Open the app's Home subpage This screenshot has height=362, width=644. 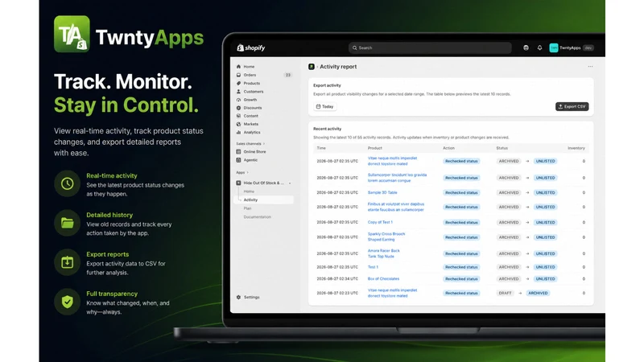(x=249, y=191)
